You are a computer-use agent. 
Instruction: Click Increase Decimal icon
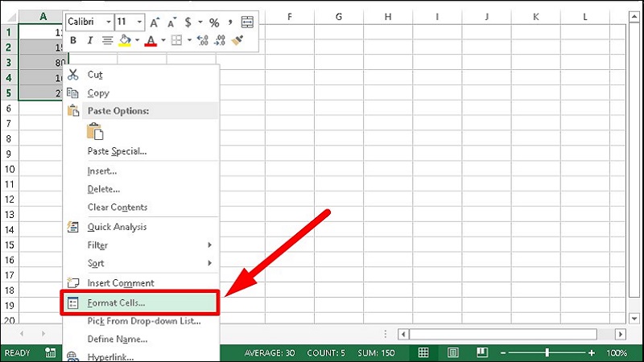pos(203,40)
